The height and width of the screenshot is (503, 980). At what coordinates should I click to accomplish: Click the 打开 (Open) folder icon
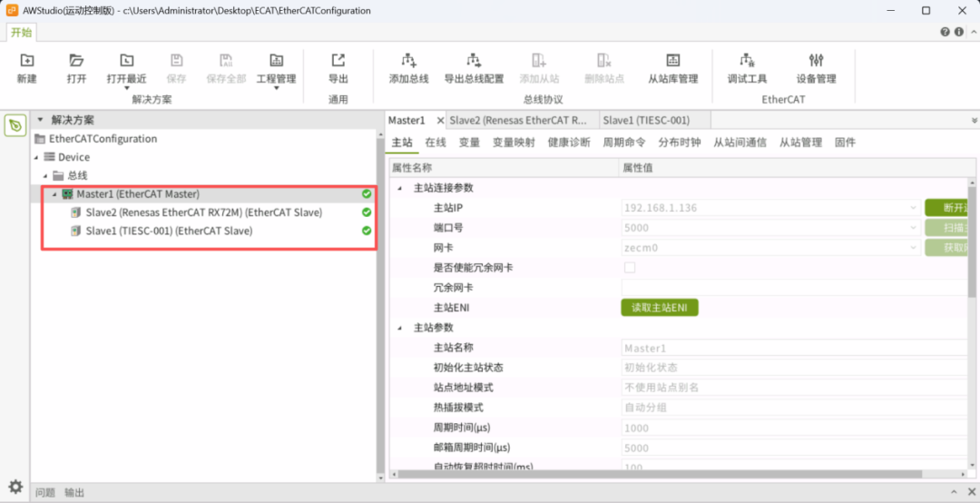(76, 60)
